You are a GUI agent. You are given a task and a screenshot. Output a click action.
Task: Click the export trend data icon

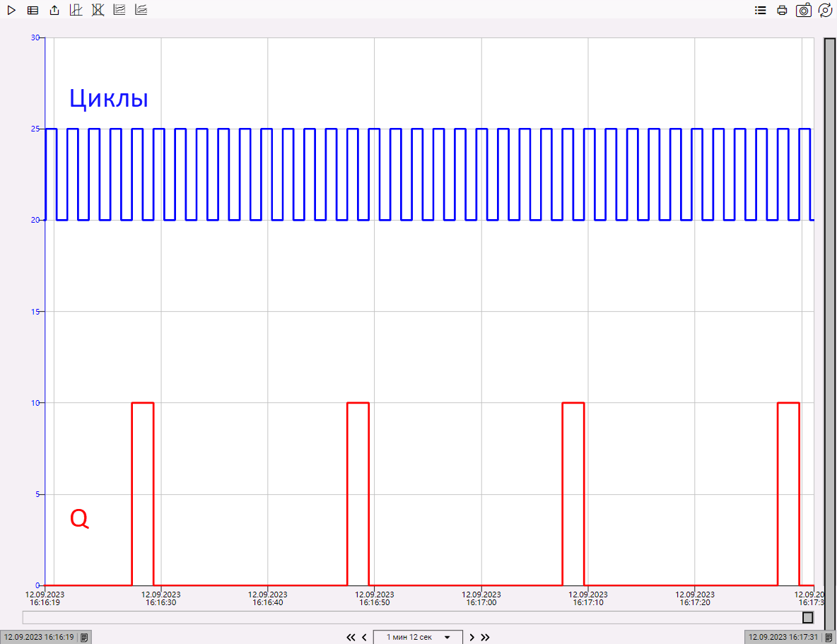[54, 10]
